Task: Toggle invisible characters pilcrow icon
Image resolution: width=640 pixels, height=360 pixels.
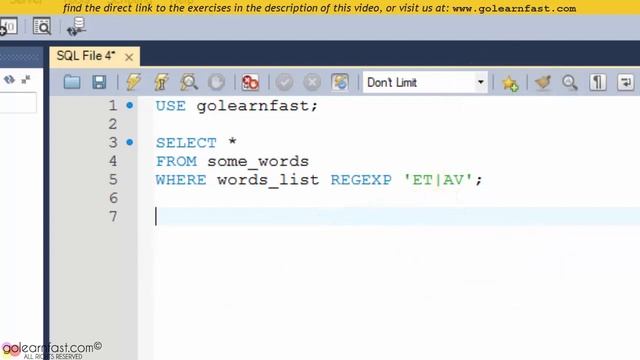Action: click(x=598, y=82)
